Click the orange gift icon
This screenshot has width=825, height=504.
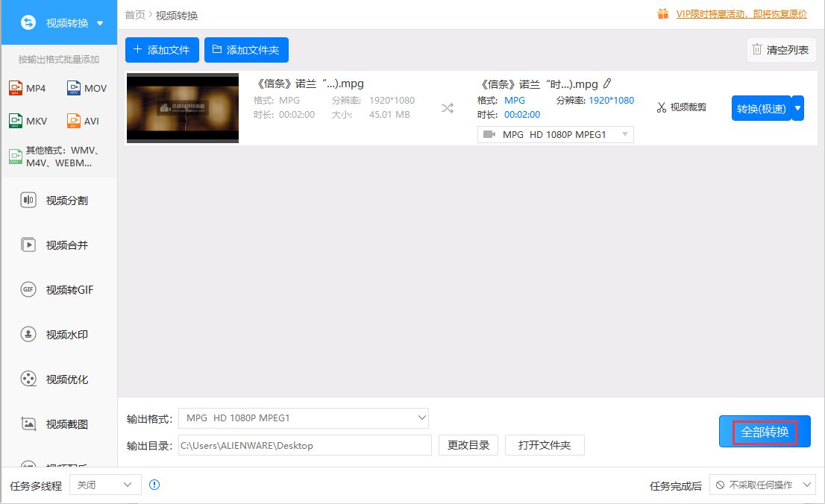[663, 13]
